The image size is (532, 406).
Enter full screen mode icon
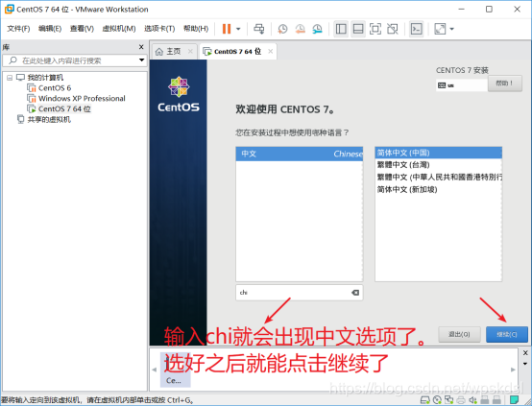[375, 29]
